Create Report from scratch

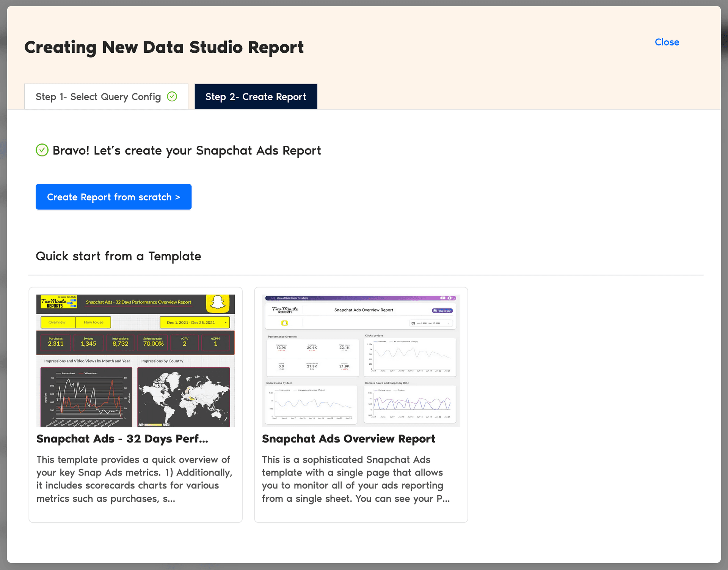click(x=113, y=197)
